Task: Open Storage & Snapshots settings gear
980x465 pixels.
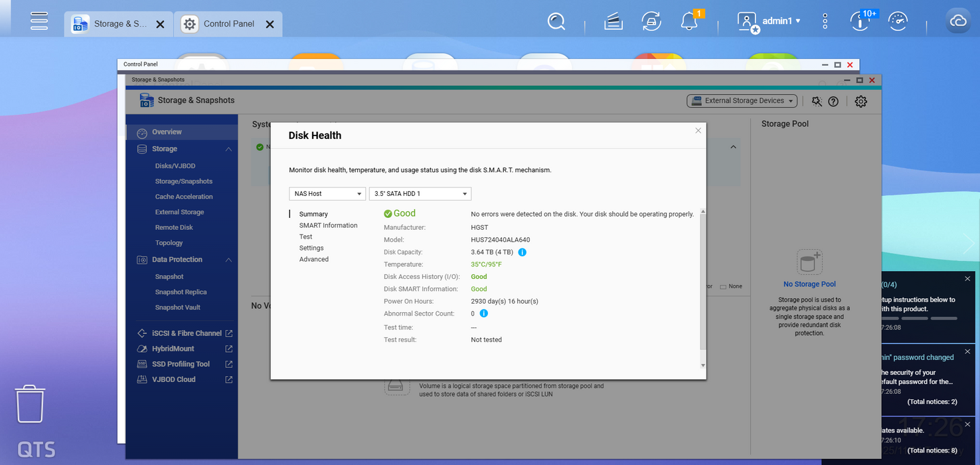Action: [860, 101]
